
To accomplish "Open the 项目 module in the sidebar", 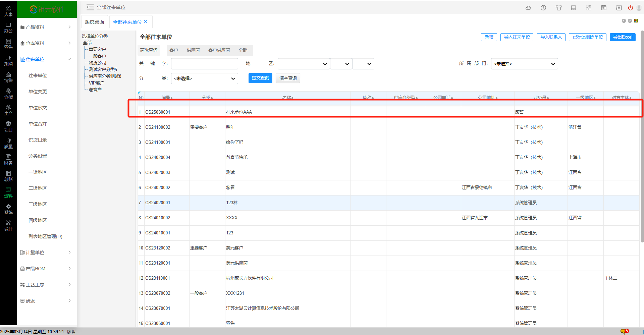I will click(x=8, y=126).
